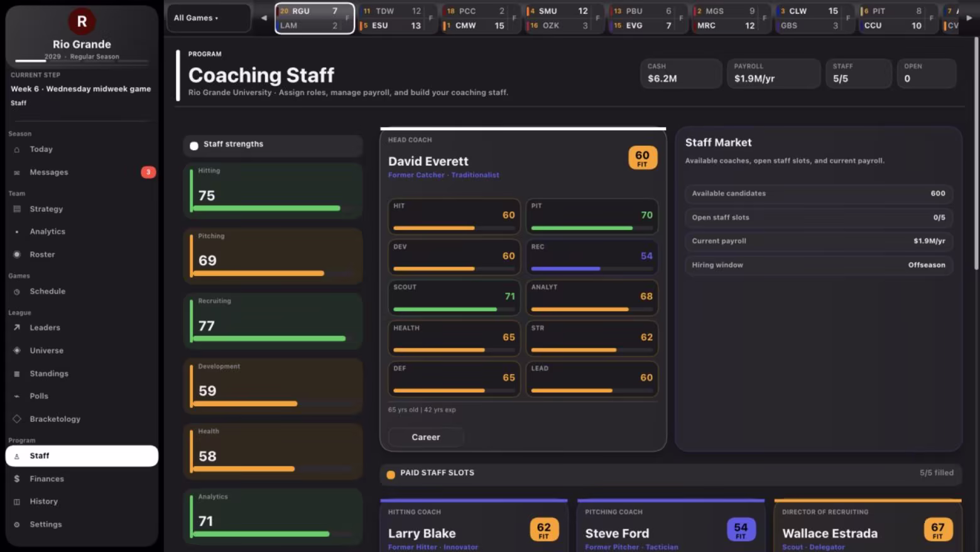Advance scoreboard with right arrow

point(969,18)
